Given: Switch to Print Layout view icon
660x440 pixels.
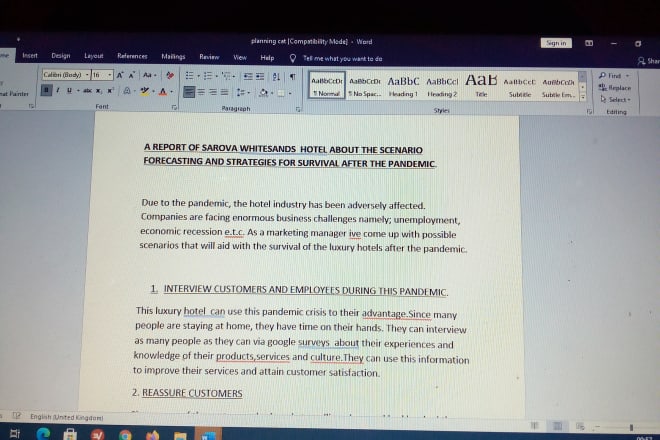Looking at the screenshot, I should pos(558,426).
